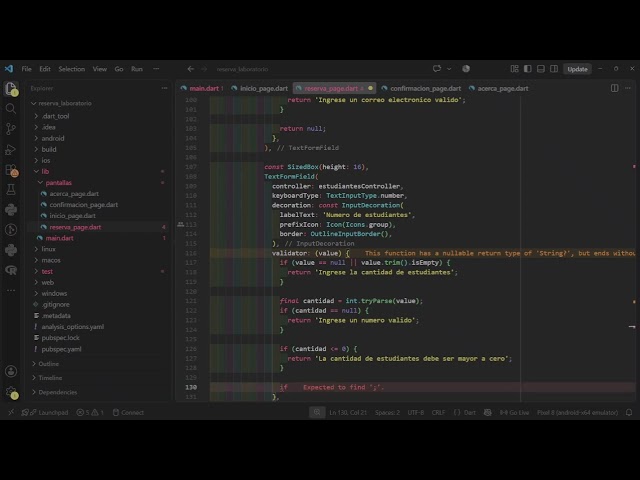
Task: Open remote window indicator in status bar
Action: [11, 412]
